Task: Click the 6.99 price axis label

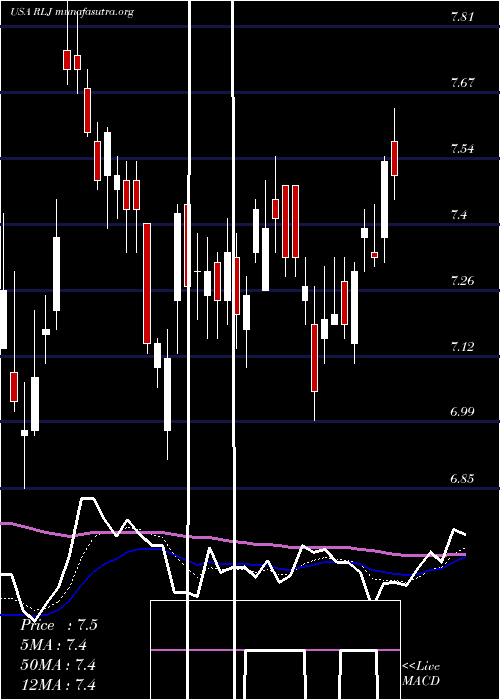Action: coord(462,412)
